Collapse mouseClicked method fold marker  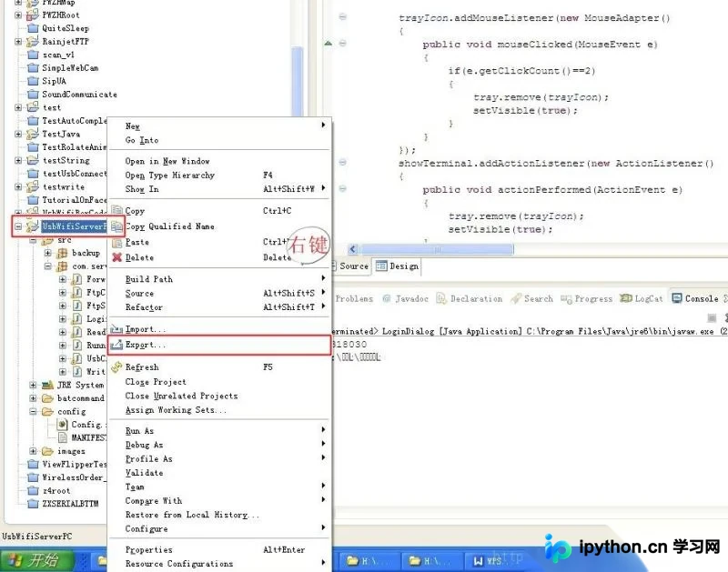click(343, 43)
